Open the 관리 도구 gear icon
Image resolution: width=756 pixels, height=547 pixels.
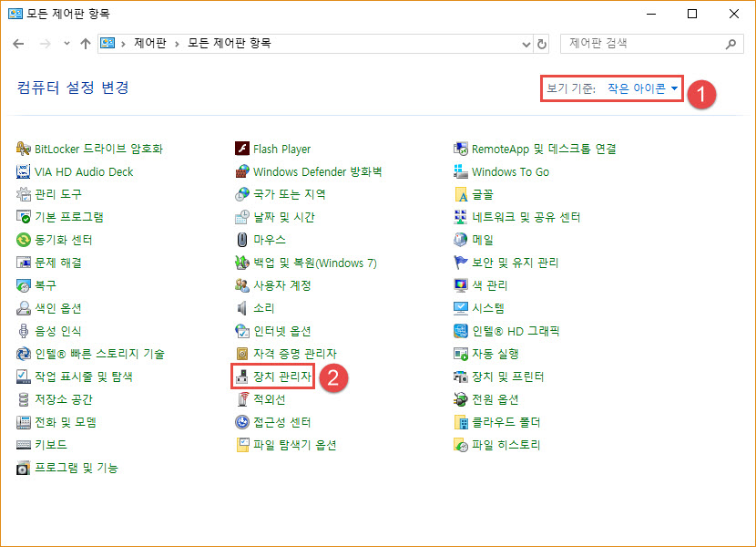23,194
